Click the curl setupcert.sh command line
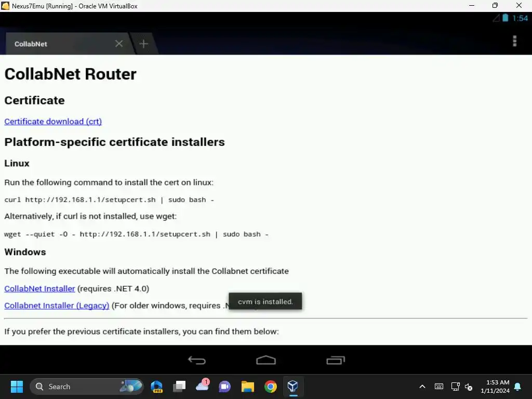This screenshot has width=532, height=399. (109, 200)
